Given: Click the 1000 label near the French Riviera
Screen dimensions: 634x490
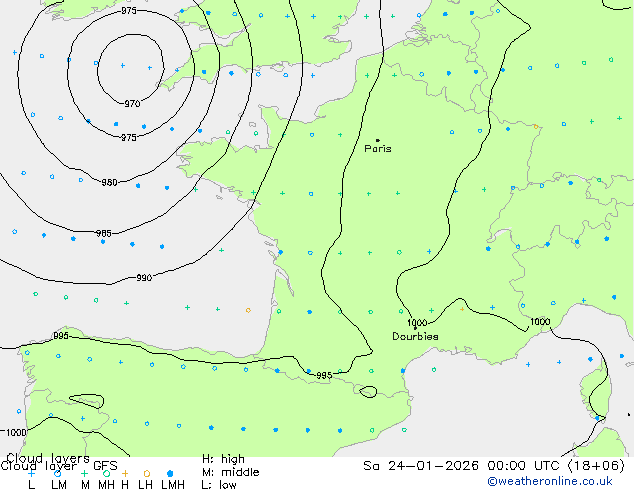Looking at the screenshot, I should 540,321.
